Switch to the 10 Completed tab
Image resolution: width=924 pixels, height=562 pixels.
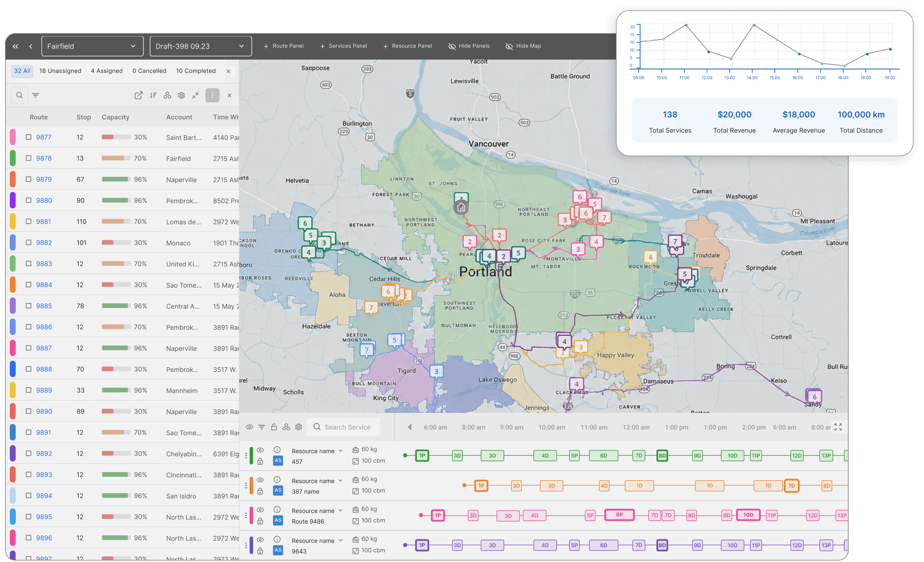click(196, 71)
